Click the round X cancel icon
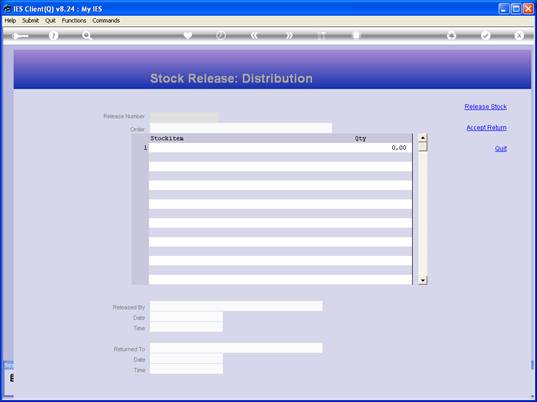 pos(519,35)
